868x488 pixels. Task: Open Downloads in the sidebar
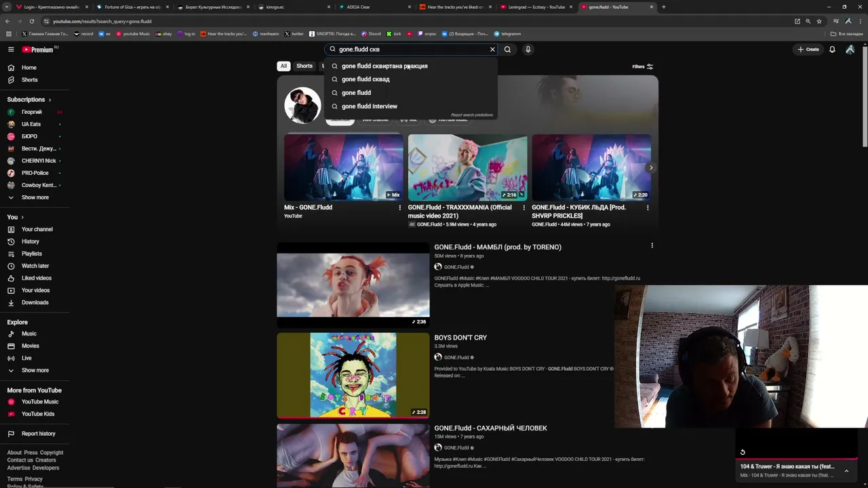point(33,302)
